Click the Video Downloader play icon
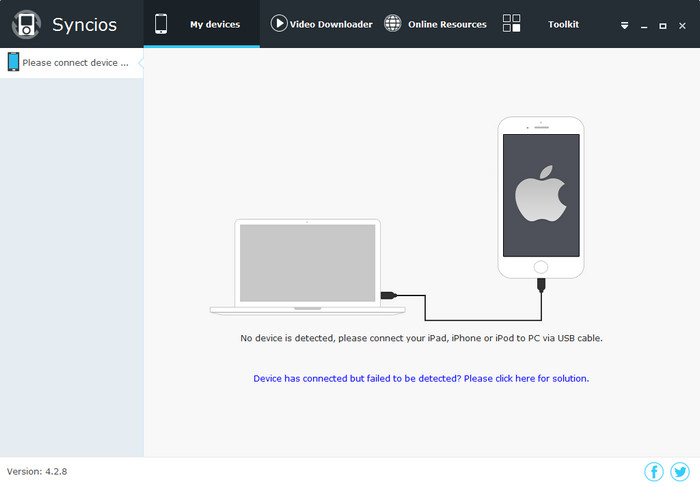 [x=279, y=24]
